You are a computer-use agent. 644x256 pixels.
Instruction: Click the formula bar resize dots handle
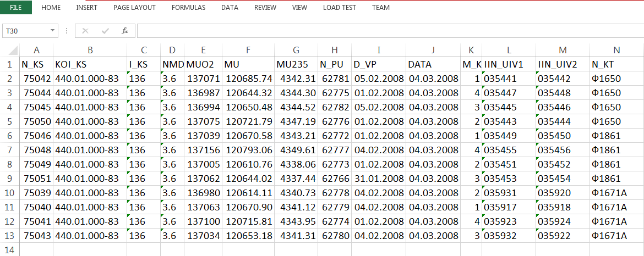[x=67, y=31]
